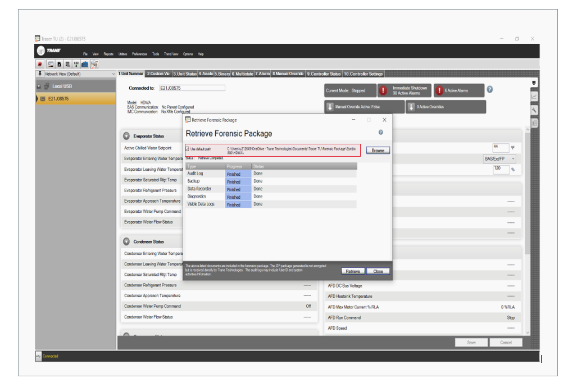Click the controller icon beside E21J08575
Screen dimensions: 568x392
click(x=43, y=99)
